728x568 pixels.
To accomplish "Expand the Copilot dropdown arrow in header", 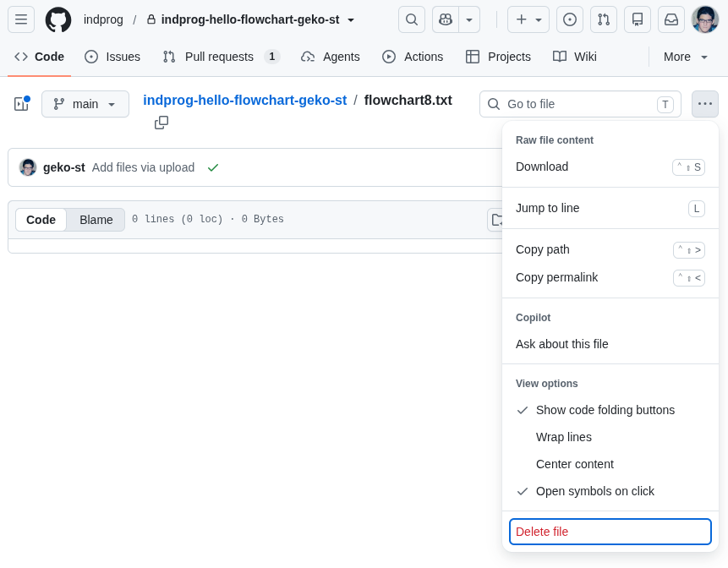I will tap(469, 19).
